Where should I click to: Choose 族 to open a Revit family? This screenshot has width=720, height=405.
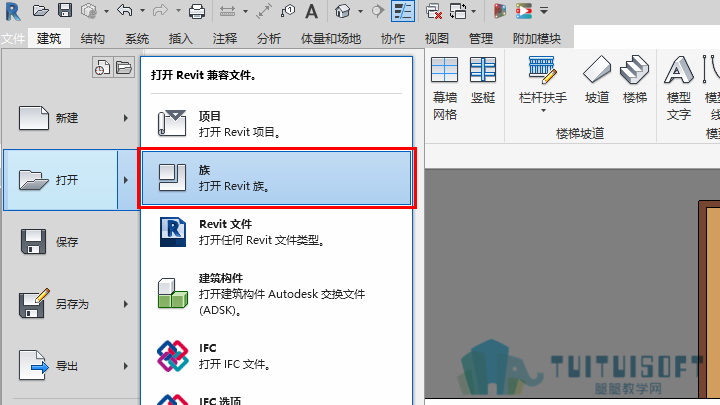276,178
